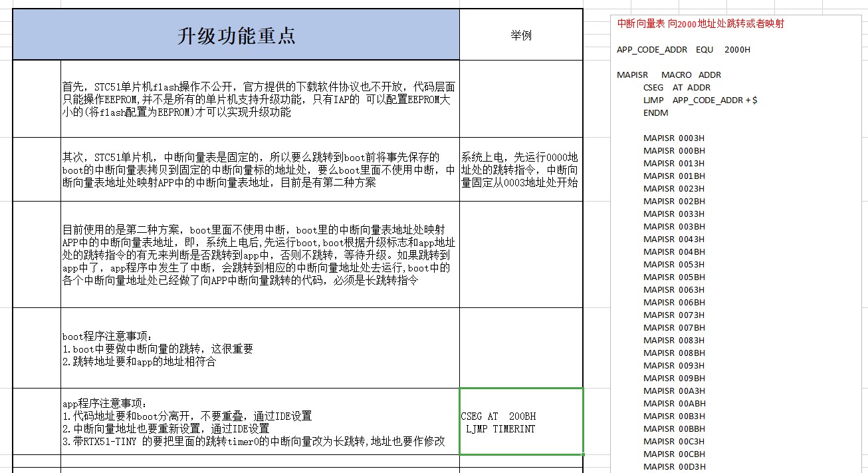Image resolution: width=868 pixels, height=473 pixels.
Task: Click the MAPISR 007BH line
Action: (x=674, y=327)
